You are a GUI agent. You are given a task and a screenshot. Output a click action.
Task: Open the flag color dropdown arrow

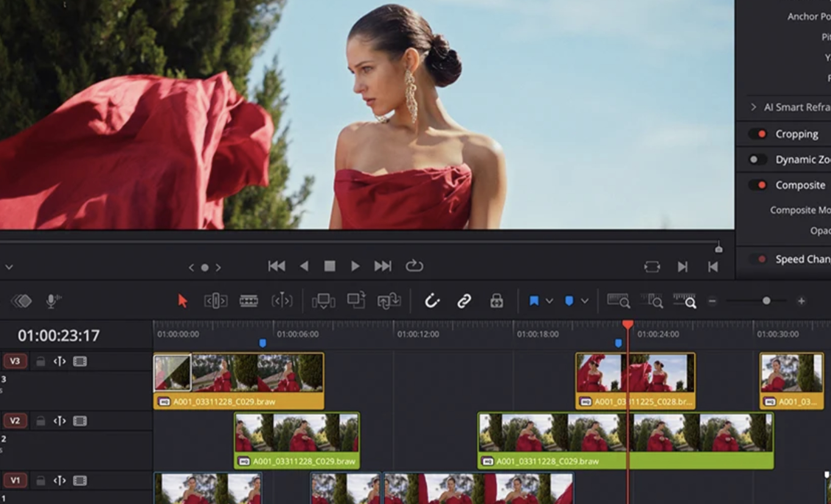point(549,301)
